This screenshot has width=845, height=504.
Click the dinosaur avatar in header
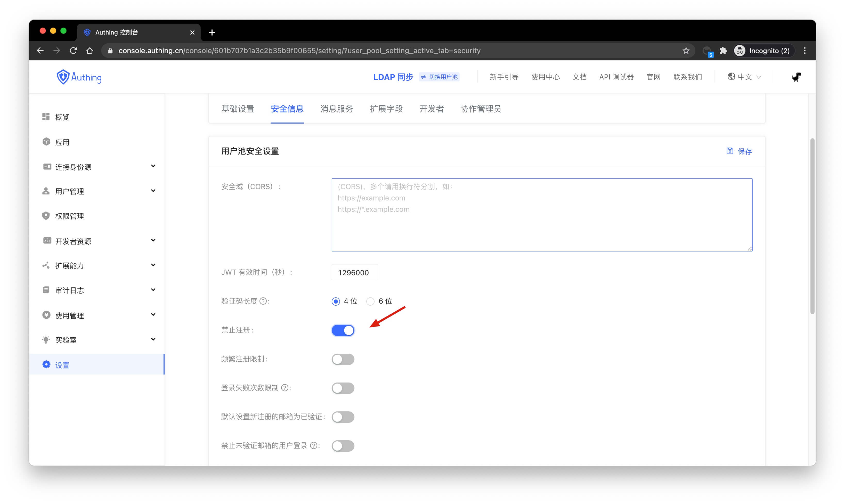coord(796,77)
